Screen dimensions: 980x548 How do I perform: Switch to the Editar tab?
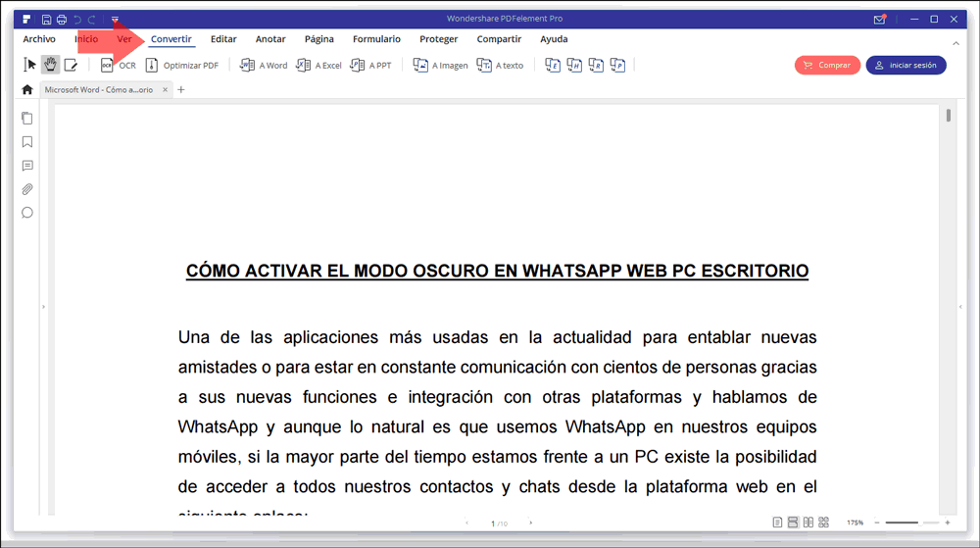coord(223,39)
